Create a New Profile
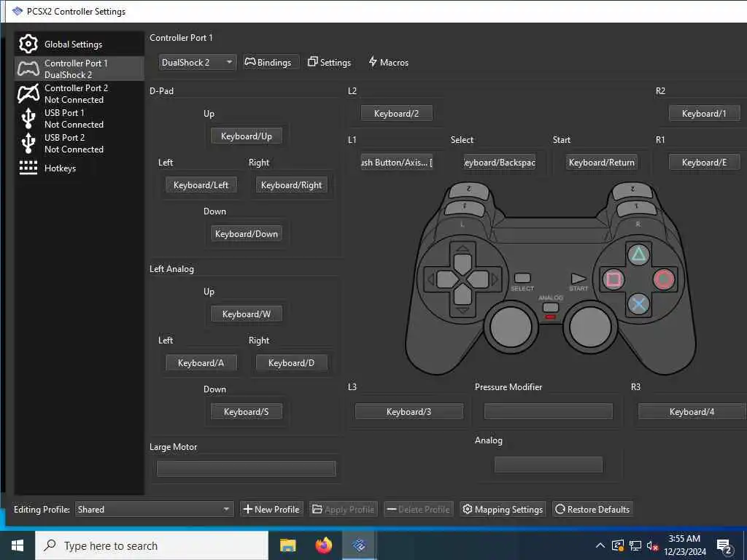Screen dimensions: 747x560 tap(271, 509)
